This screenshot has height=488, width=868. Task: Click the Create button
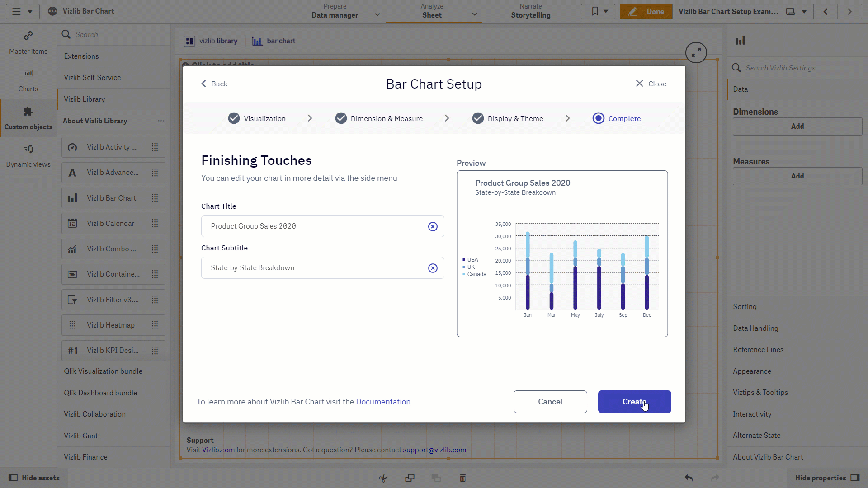click(634, 402)
